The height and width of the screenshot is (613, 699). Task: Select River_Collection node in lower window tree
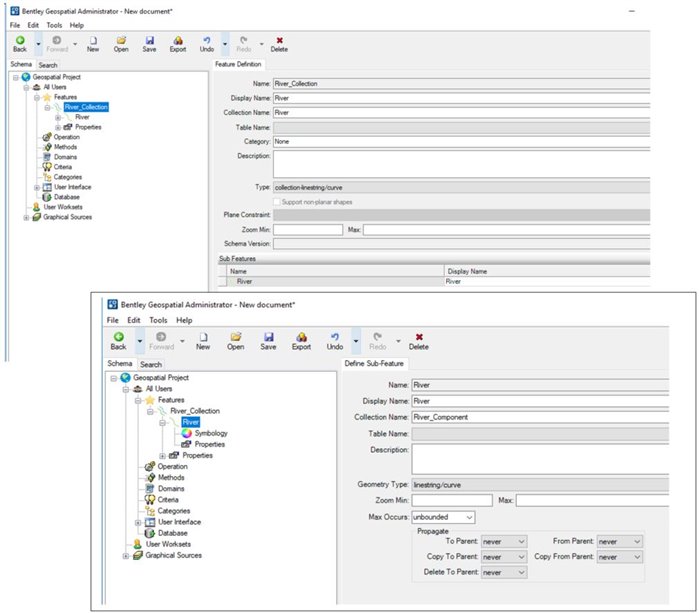coord(195,411)
